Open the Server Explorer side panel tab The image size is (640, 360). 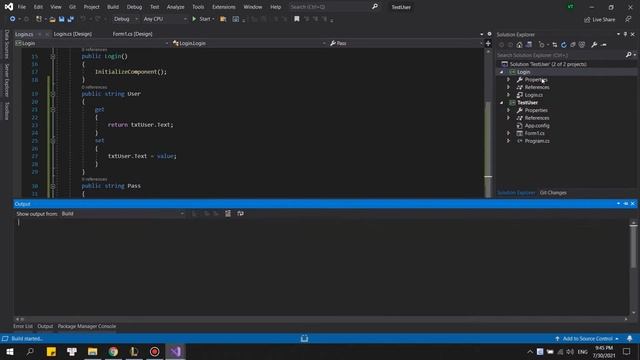point(7,80)
